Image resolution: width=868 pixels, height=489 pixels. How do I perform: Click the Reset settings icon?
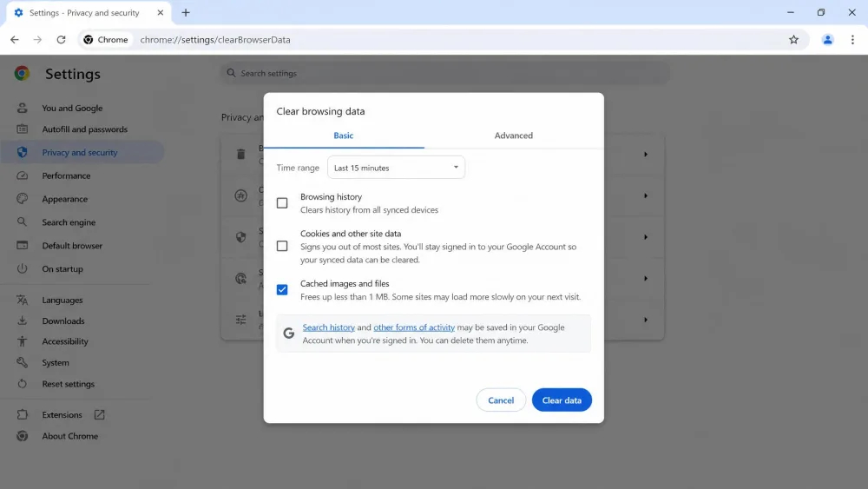pyautogui.click(x=23, y=384)
